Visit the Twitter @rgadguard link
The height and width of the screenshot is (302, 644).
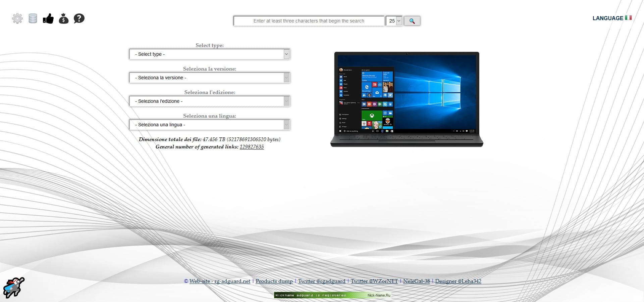[322, 281]
